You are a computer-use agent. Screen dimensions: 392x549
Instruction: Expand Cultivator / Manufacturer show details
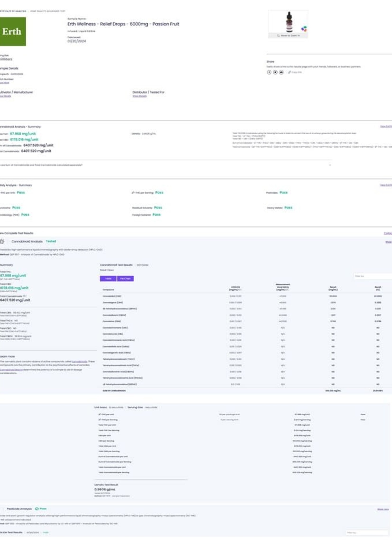pyautogui.click(x=5, y=96)
